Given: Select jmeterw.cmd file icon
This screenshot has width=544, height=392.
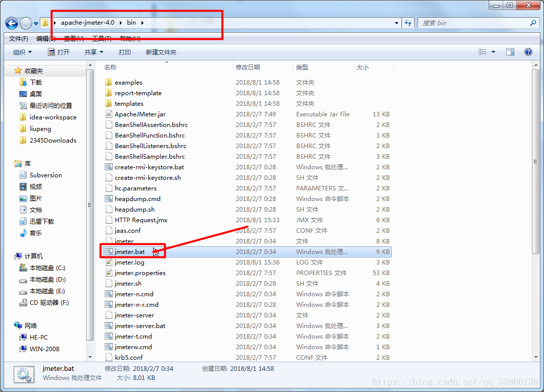Looking at the screenshot, I should coord(109,347).
